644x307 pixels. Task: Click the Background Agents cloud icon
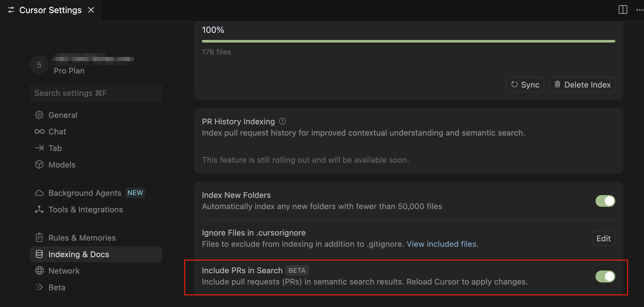tap(39, 193)
